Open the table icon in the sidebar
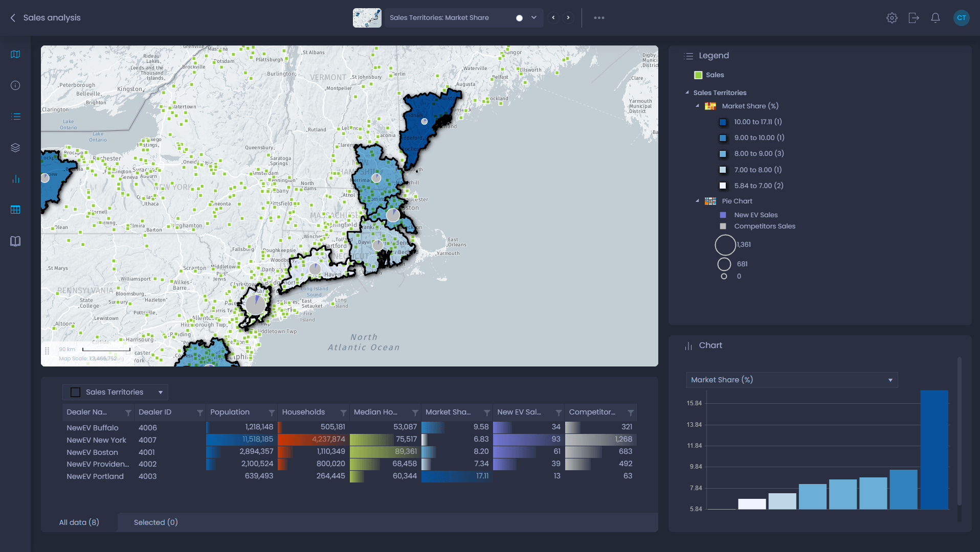 coord(15,210)
